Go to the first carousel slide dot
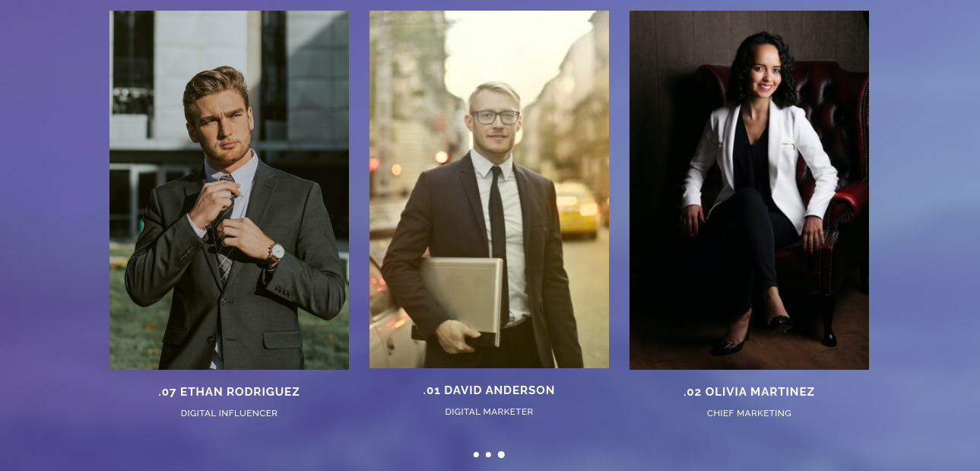Image resolution: width=980 pixels, height=471 pixels. (x=476, y=454)
